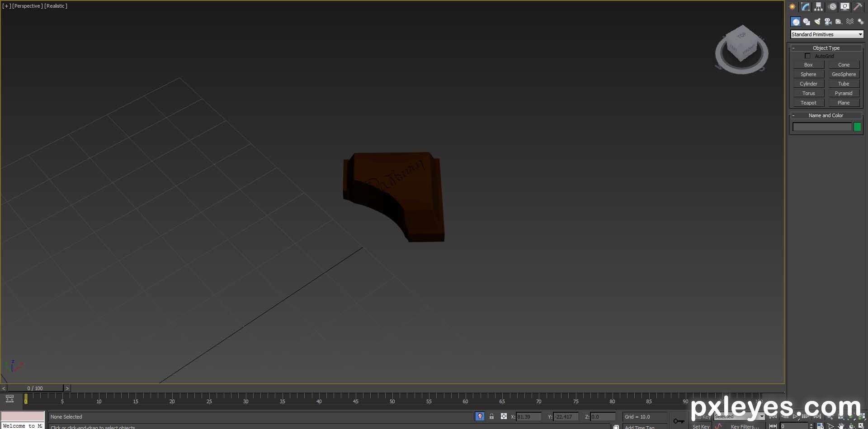The height and width of the screenshot is (429, 868).
Task: Click the pink MAXScript listener field
Action: click(x=23, y=416)
